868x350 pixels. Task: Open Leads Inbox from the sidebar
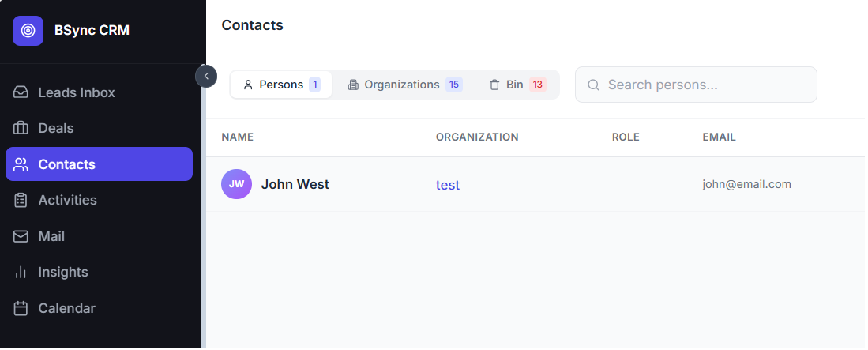click(x=99, y=92)
